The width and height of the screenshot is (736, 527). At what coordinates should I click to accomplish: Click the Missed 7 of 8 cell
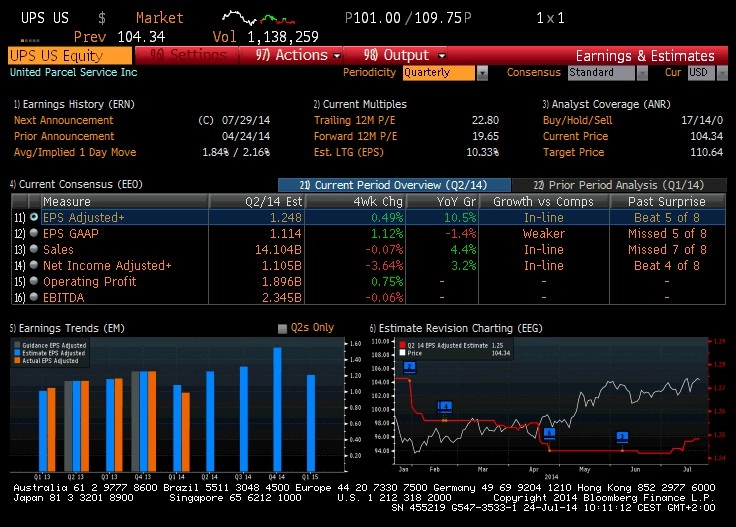pos(667,250)
